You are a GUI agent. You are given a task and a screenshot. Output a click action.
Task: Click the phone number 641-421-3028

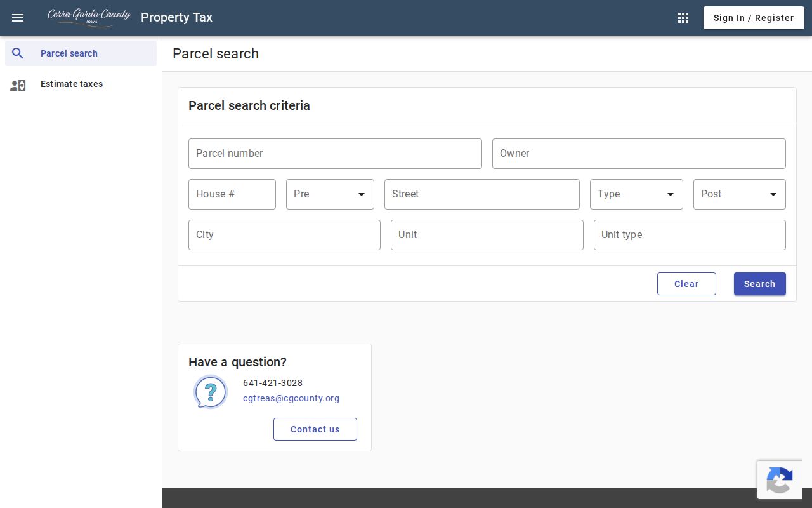tap(273, 383)
